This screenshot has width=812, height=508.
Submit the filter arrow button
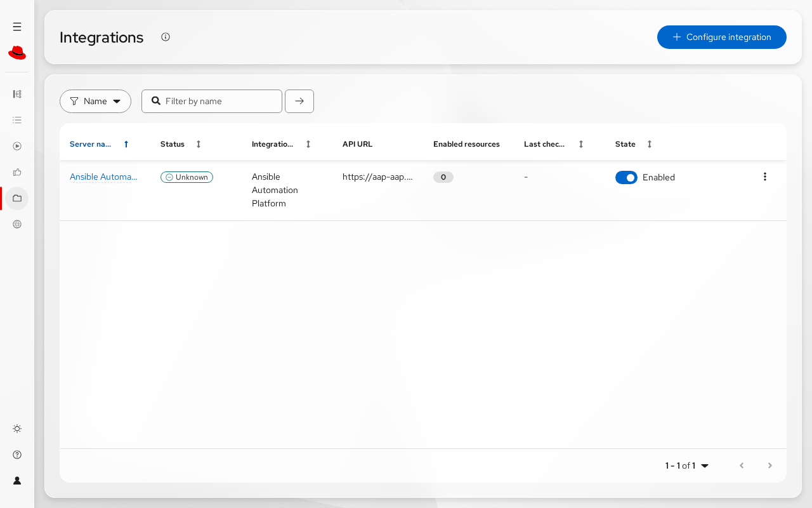[299, 101]
